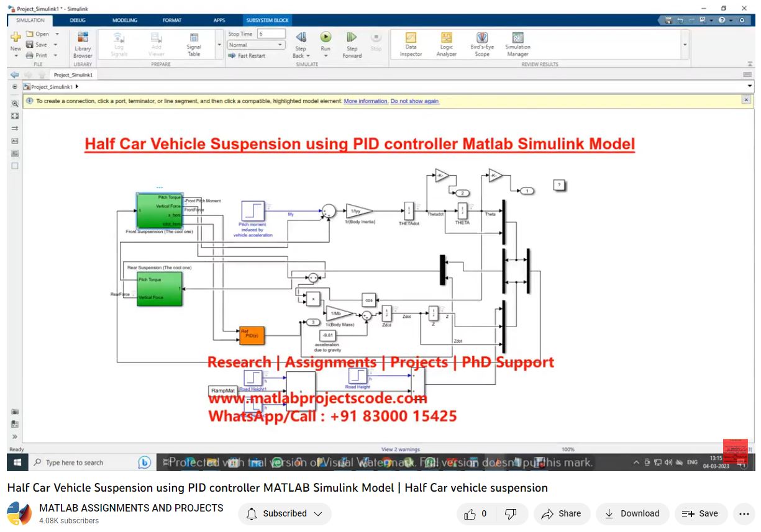The height and width of the screenshot is (532, 761).
Task: Select the zoom tool in the palette sidebar
Action: (14, 104)
